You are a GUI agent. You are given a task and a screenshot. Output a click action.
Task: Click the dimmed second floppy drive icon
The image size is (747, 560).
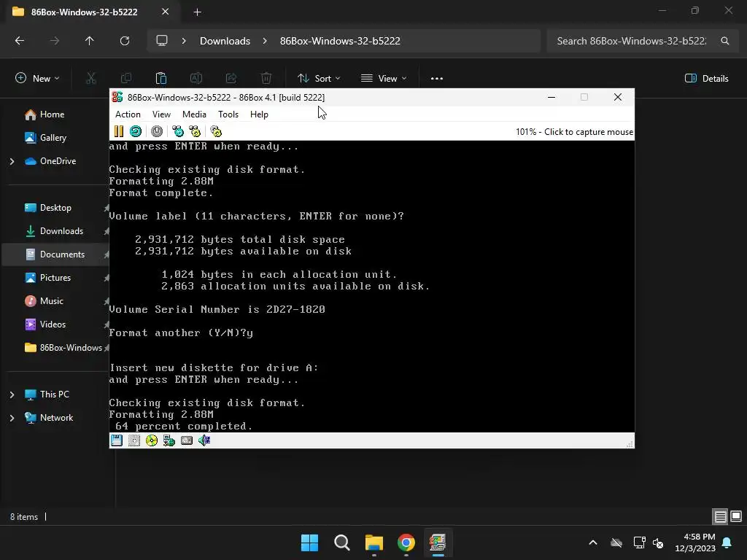pos(134,440)
